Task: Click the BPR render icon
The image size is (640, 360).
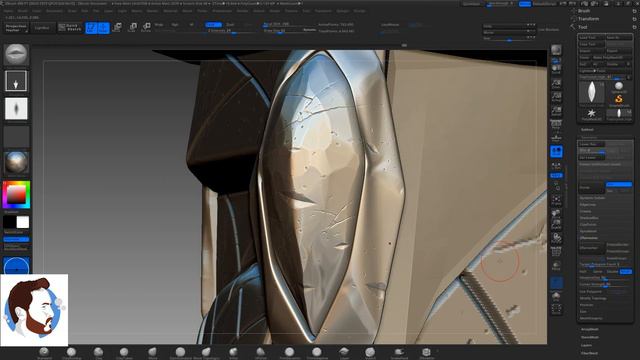Action: point(556,50)
